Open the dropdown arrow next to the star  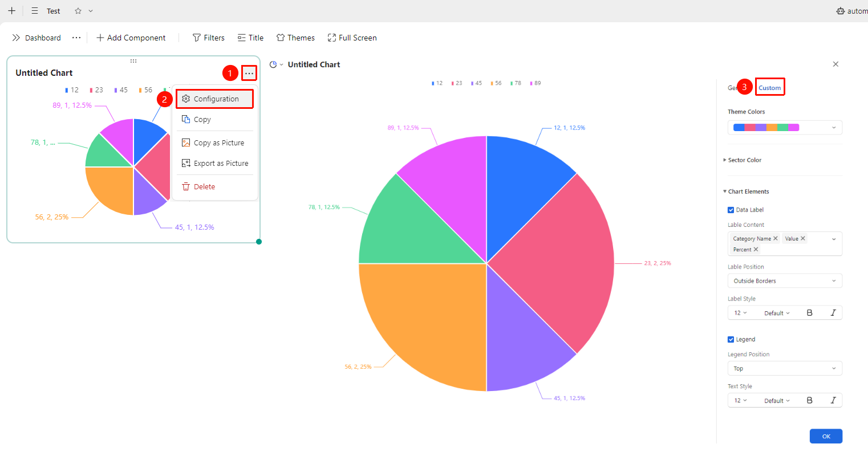click(x=91, y=11)
